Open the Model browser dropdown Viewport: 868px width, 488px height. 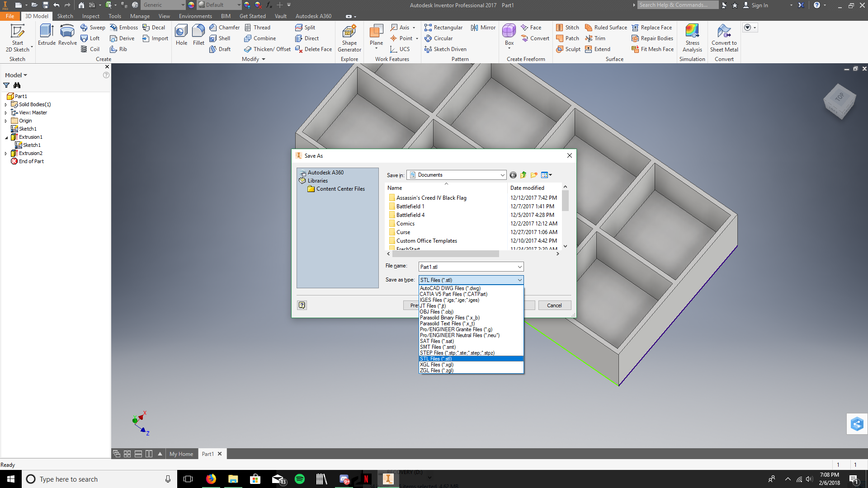click(16, 75)
